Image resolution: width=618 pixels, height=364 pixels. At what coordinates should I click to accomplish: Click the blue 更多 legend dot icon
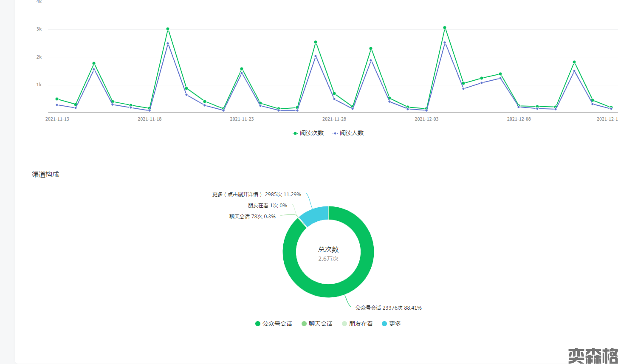(384, 324)
